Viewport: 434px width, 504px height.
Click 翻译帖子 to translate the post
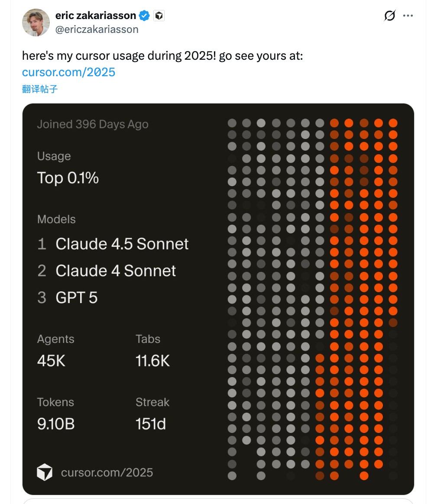(40, 89)
